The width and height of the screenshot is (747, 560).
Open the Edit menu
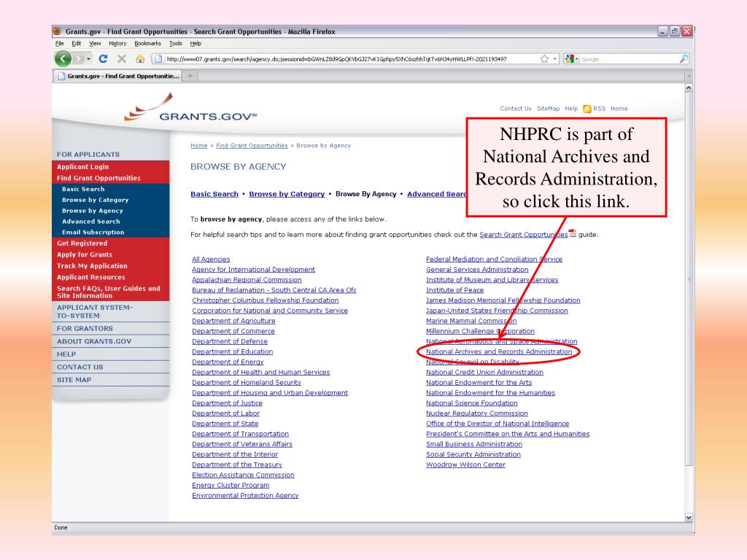tap(76, 43)
